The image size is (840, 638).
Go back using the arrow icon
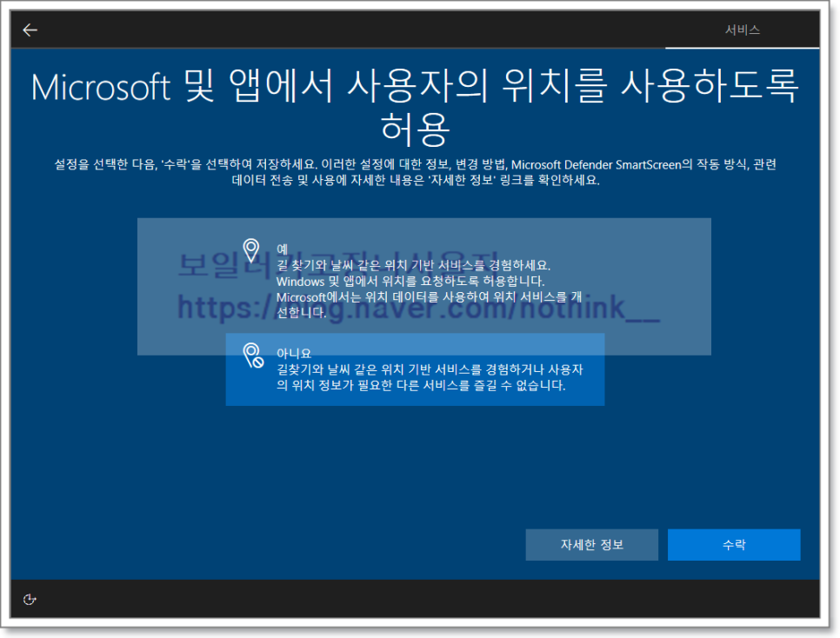click(30, 30)
